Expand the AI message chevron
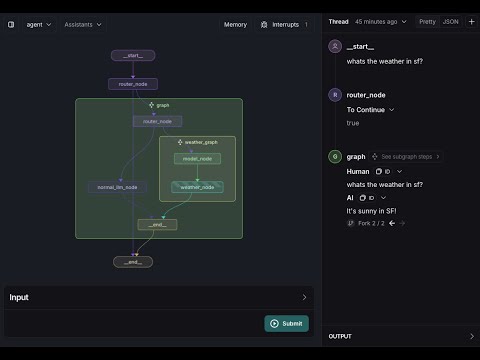This screenshot has width=480, height=360. point(383,198)
